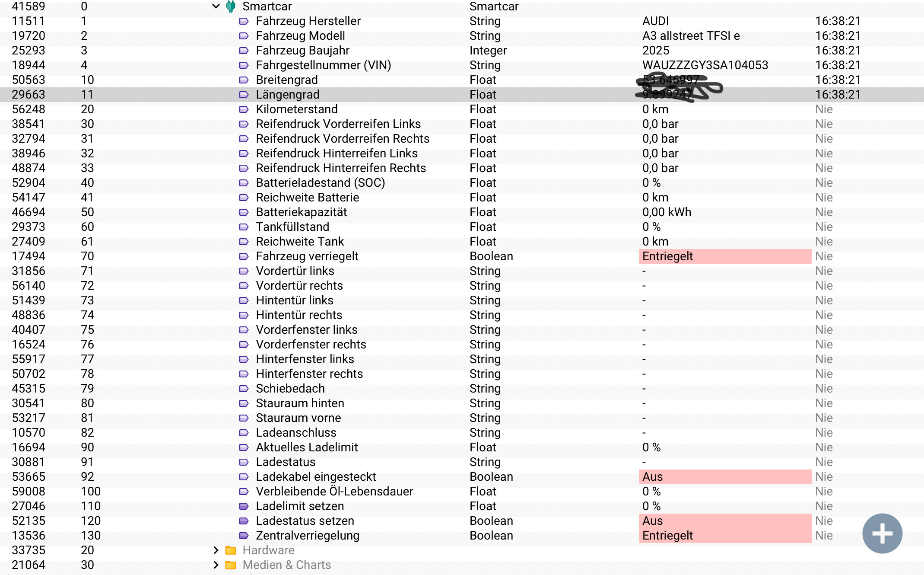Viewport: 924px width, 575px height.
Task: Click the 0,00 kWh Batteriekapazität value
Action: click(x=667, y=212)
